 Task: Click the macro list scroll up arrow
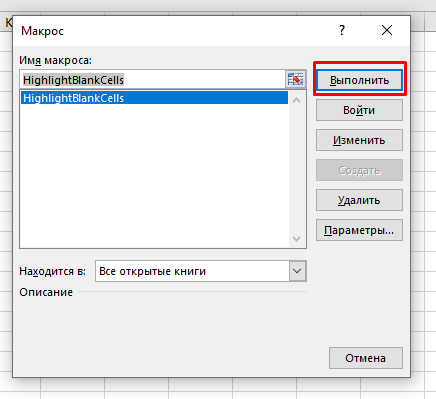tap(296, 100)
